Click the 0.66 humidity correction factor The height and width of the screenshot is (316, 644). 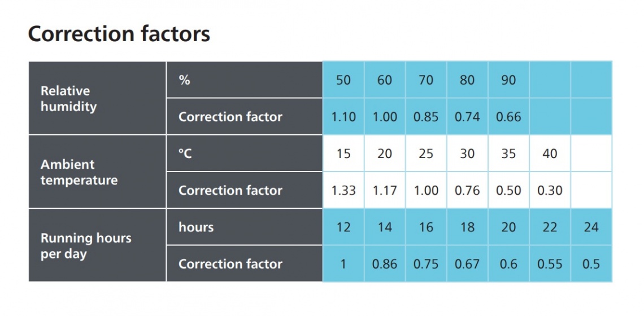pyautogui.click(x=508, y=117)
